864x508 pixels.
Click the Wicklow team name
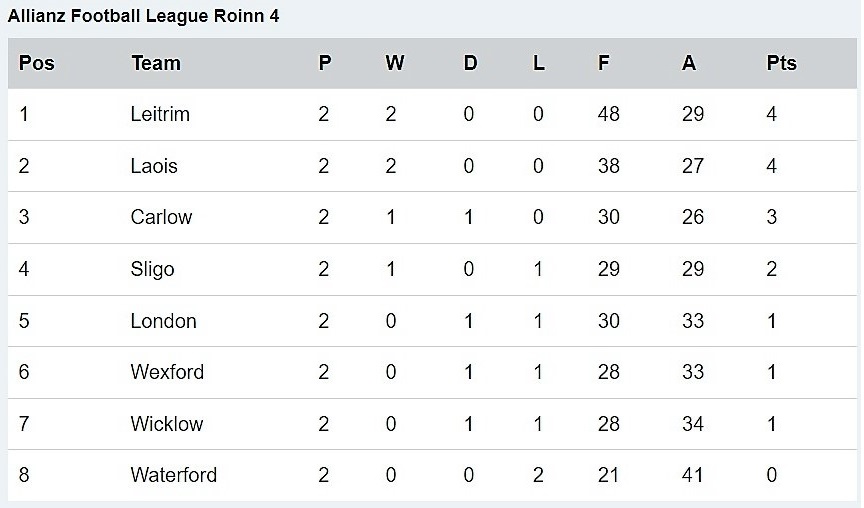tap(166, 424)
